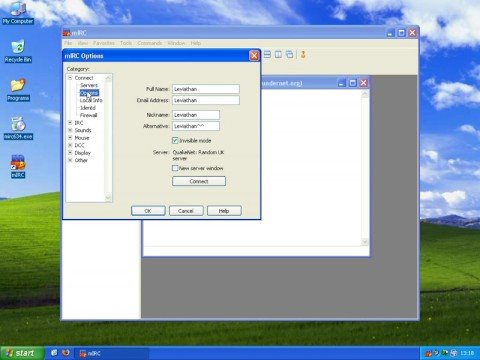
Task: Select the mirc634.exe installer icon
Action: point(18,128)
